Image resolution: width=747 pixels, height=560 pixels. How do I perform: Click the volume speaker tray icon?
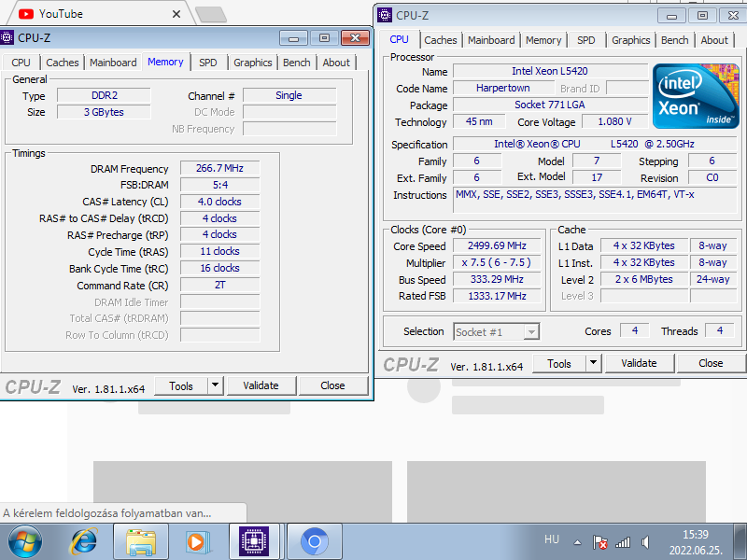click(x=645, y=542)
